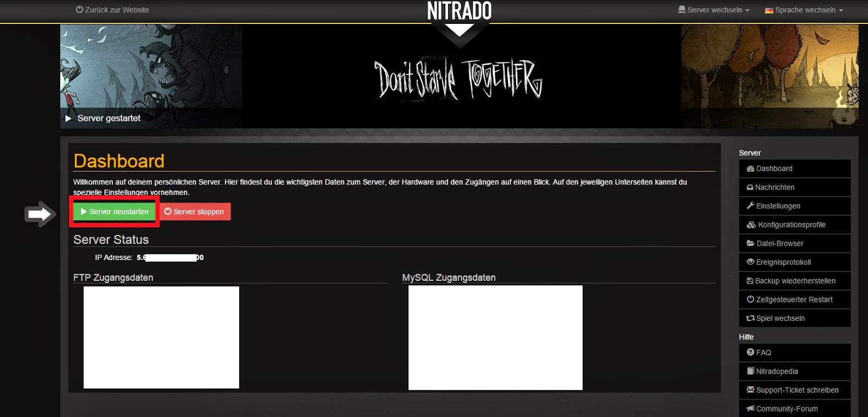Click the server icon next to Server wechseln
Screen dimensions: 868x417
point(681,9)
